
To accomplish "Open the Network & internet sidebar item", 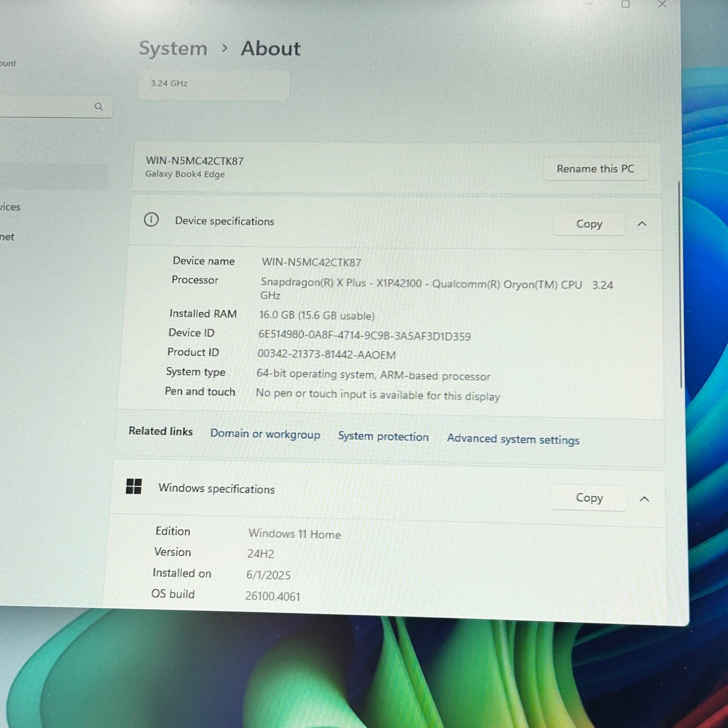I will (x=7, y=237).
